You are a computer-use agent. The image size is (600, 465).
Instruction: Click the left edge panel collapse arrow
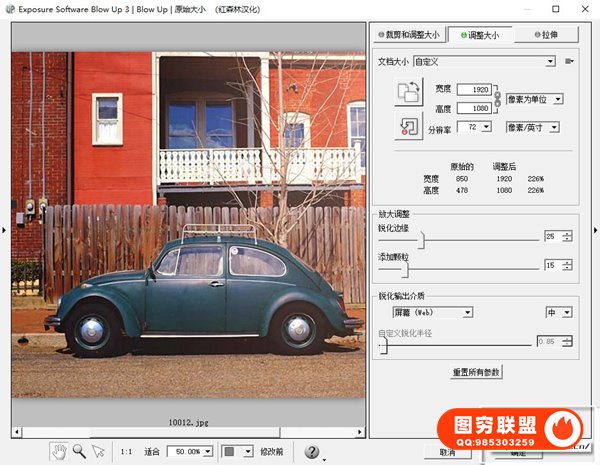[x=4, y=231]
